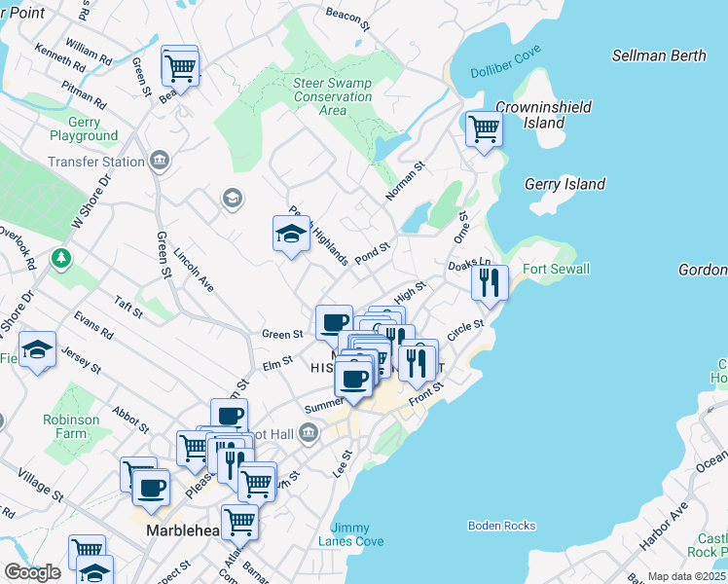Screen dimensions: 728x584
Task: Click the shopping cart marker above Marblehead label
Action: [238, 521]
